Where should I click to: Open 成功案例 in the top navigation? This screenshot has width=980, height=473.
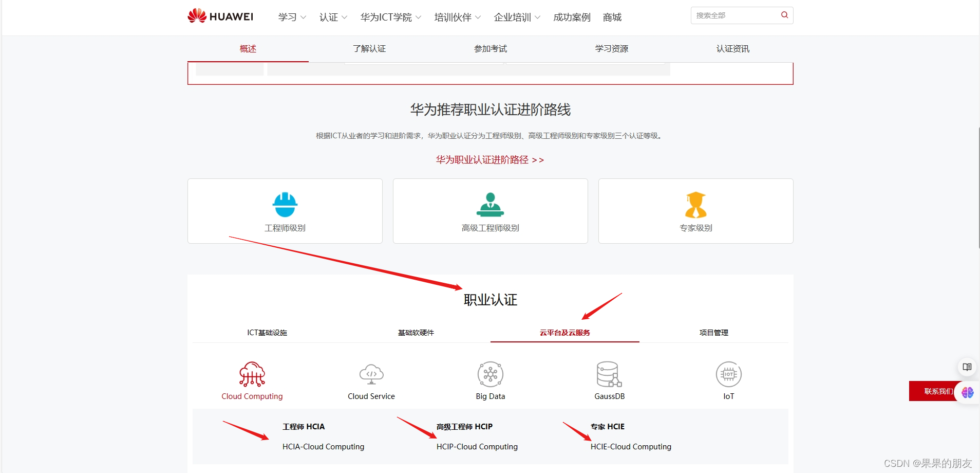pos(572,17)
